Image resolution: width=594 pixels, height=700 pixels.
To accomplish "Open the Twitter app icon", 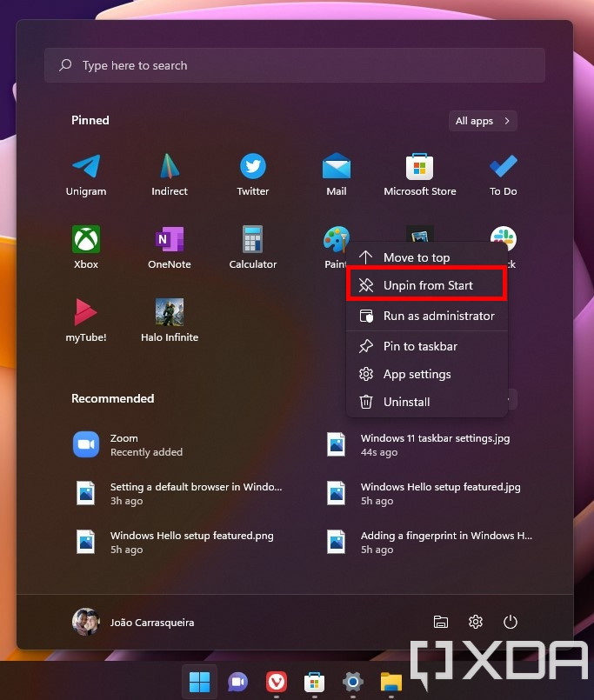I will [253, 175].
